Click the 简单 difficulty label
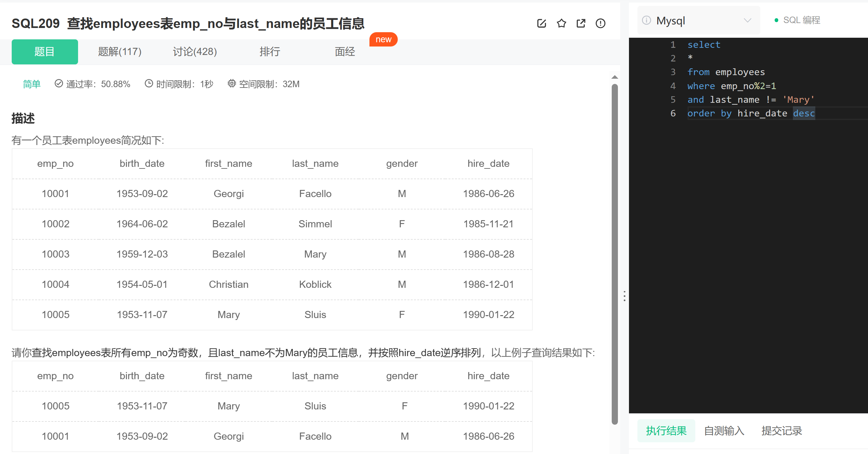This screenshot has height=454, width=868. click(x=32, y=84)
